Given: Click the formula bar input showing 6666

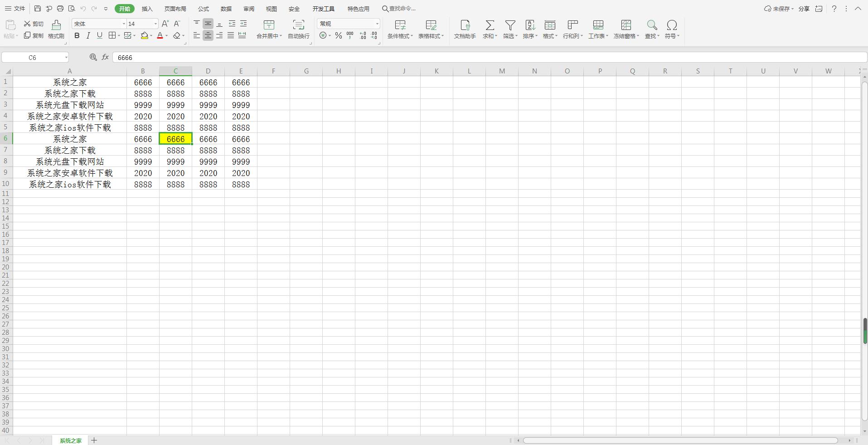Looking at the screenshot, I should 453,58.
